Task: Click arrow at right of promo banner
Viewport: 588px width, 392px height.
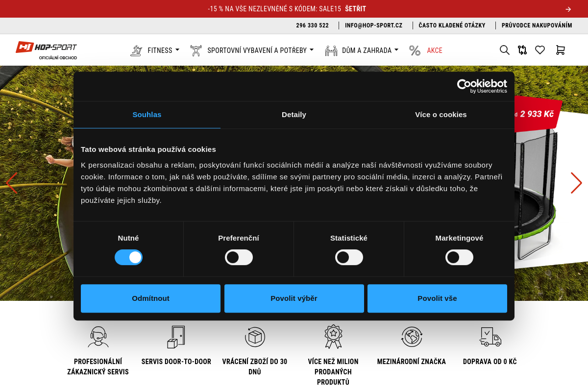Action: (x=568, y=9)
